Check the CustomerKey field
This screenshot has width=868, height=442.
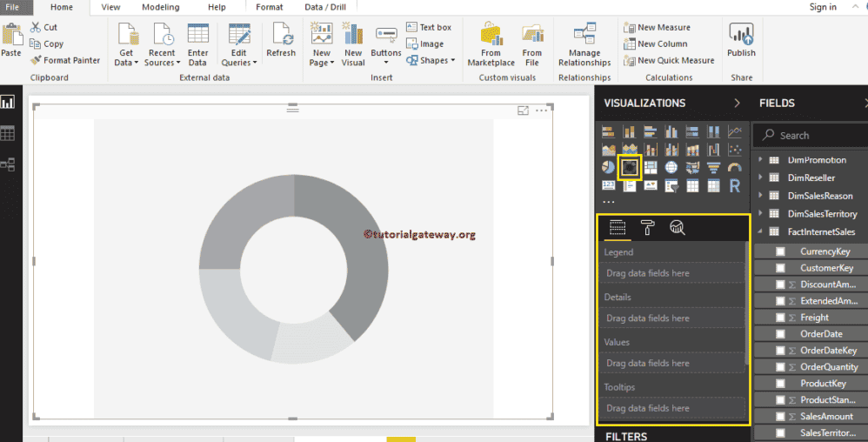[780, 268]
